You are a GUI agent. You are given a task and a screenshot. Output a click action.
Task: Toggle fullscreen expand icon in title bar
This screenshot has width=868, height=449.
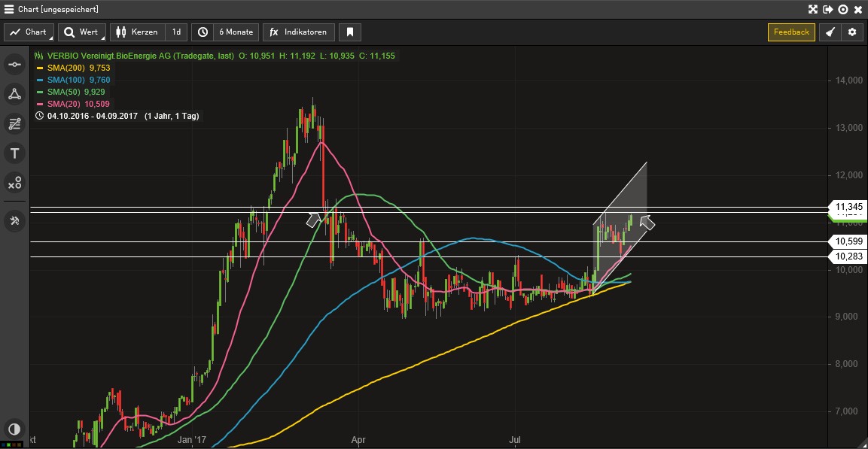[x=813, y=9]
